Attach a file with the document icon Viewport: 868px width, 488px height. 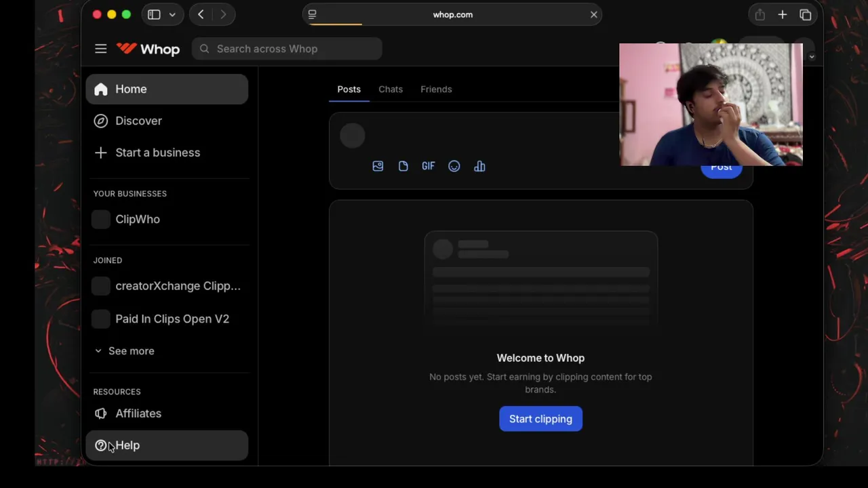403,166
